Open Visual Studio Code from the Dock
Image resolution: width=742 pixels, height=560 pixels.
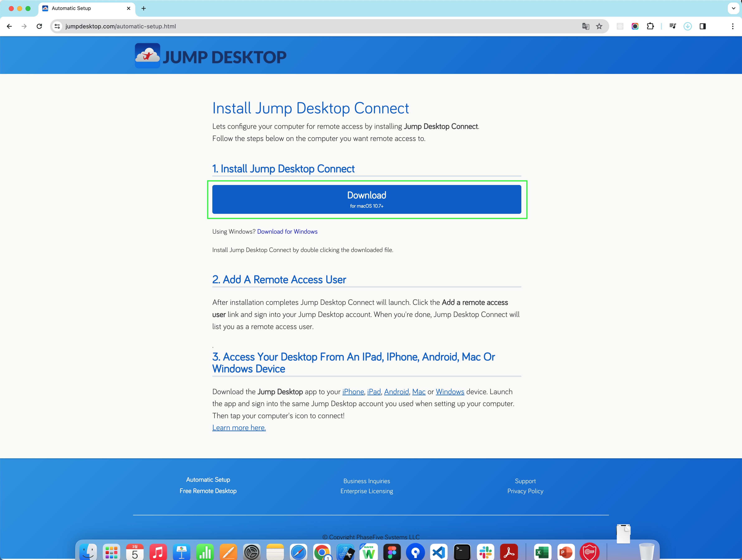(x=438, y=552)
